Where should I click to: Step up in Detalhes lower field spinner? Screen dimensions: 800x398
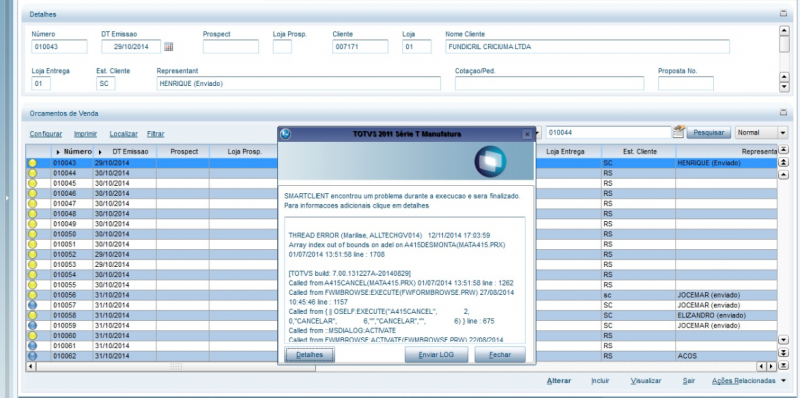tap(785, 77)
